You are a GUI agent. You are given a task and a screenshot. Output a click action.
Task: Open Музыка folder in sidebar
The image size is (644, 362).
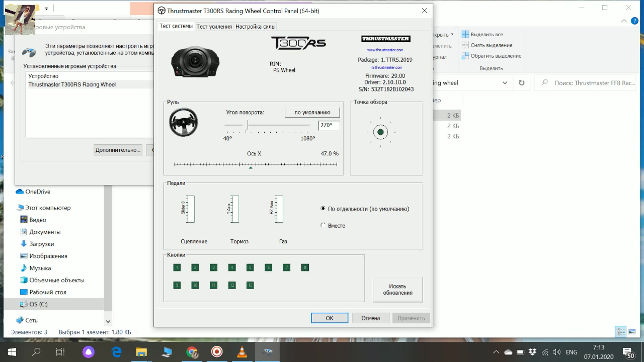[36, 268]
